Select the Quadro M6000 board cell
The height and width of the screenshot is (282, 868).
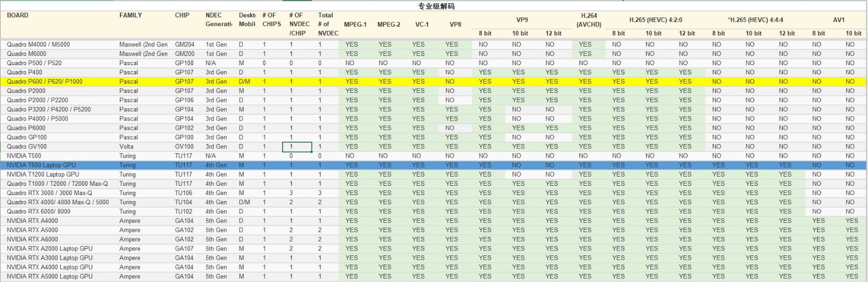click(27, 54)
